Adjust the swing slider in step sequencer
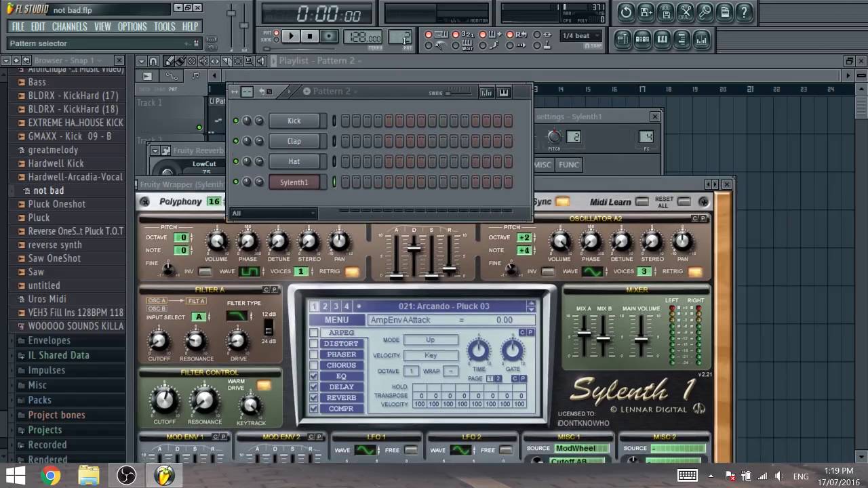This screenshot has height=488, width=868. (x=460, y=92)
